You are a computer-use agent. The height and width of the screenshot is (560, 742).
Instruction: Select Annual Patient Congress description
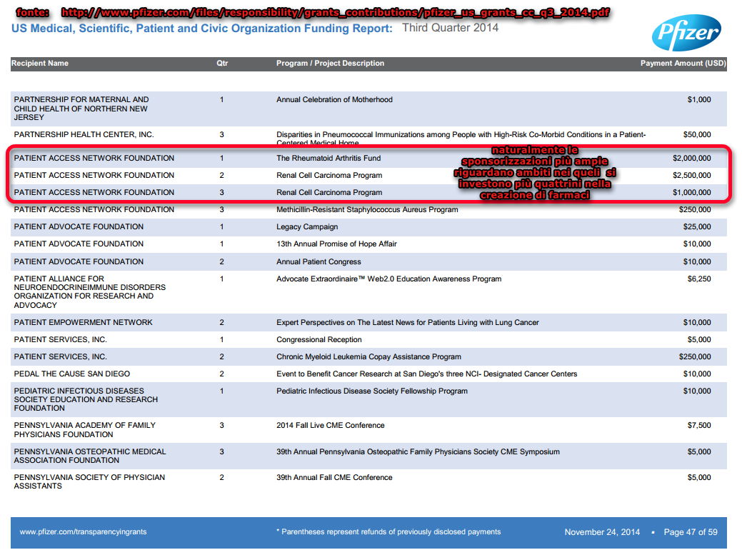pyautogui.click(x=319, y=261)
